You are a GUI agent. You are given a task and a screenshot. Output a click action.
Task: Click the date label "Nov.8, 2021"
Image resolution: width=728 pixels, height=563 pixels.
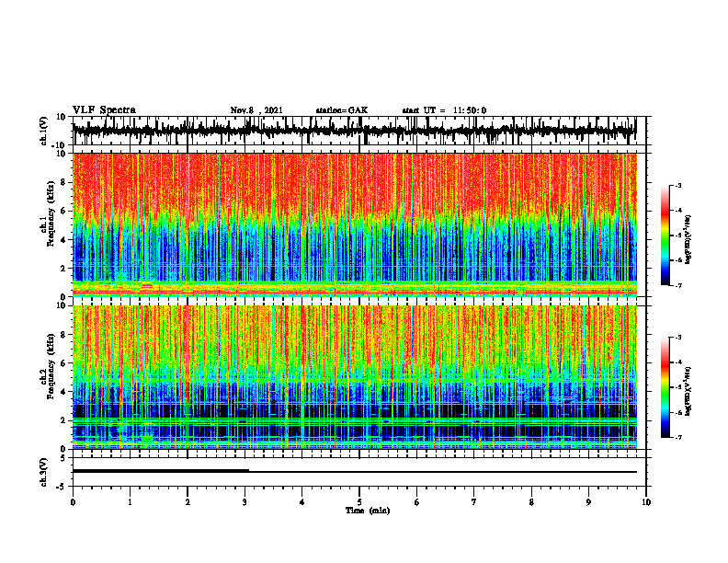click(256, 110)
